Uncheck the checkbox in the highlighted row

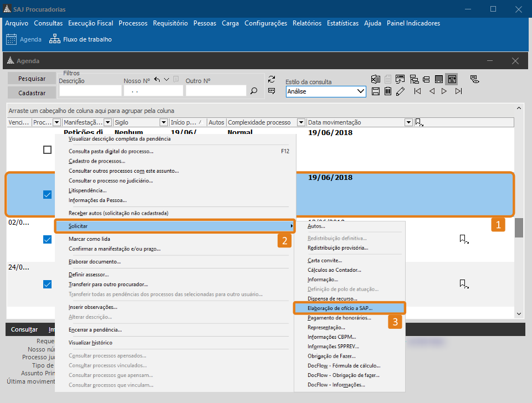pos(48,194)
